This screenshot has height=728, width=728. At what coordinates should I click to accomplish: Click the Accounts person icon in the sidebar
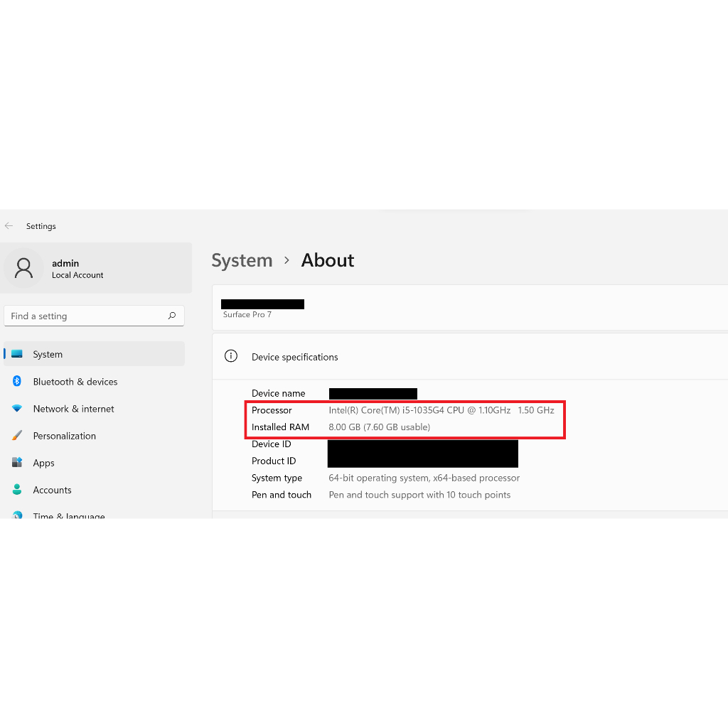(x=17, y=490)
